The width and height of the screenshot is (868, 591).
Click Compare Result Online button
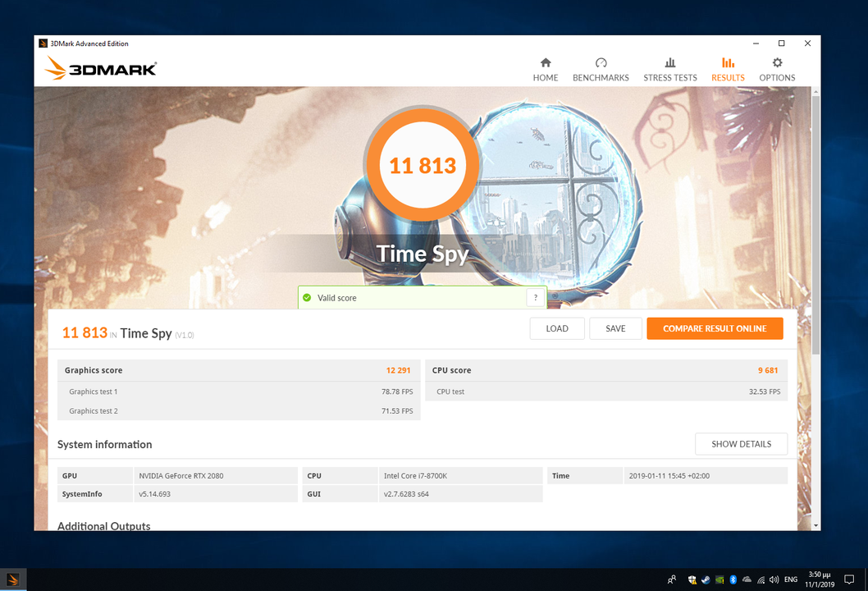click(x=715, y=328)
